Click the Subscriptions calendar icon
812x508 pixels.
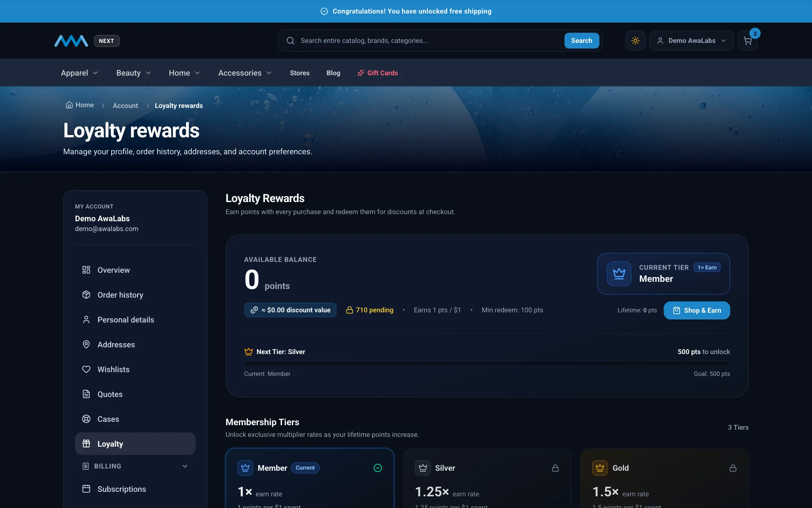click(x=86, y=489)
